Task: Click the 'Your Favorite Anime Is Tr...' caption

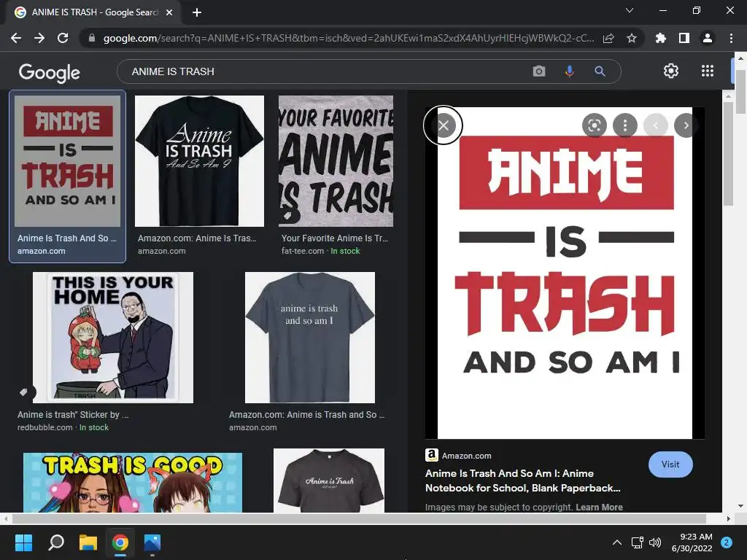Action: click(x=334, y=238)
